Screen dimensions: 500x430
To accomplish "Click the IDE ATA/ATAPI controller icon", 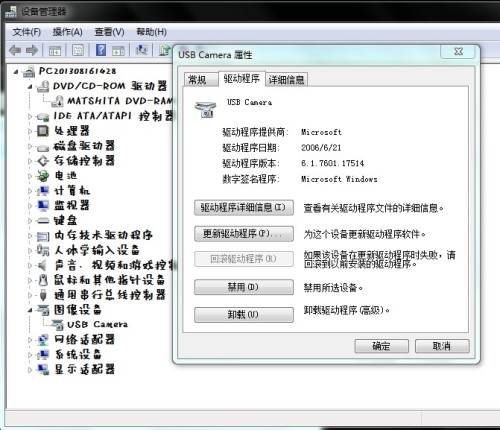I will click(43, 116).
